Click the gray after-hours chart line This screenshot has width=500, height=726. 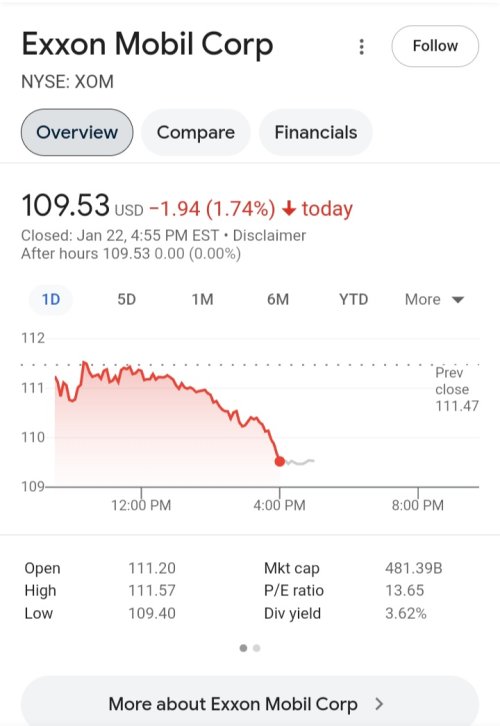click(x=300, y=462)
